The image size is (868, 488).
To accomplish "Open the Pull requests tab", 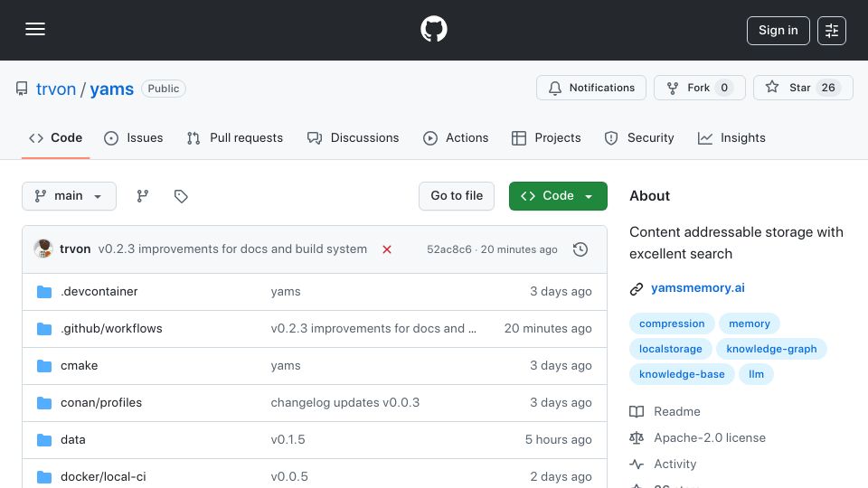I will tap(235, 137).
